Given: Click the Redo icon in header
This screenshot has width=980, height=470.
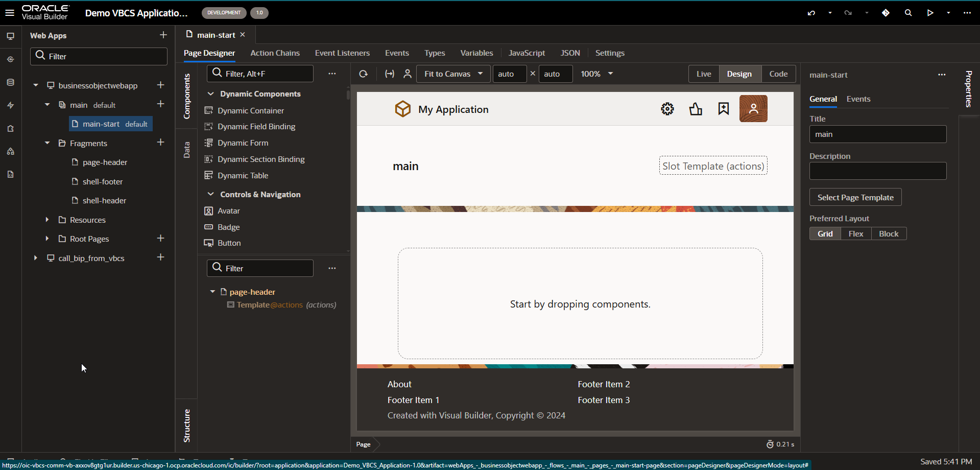Looking at the screenshot, I should (x=848, y=13).
